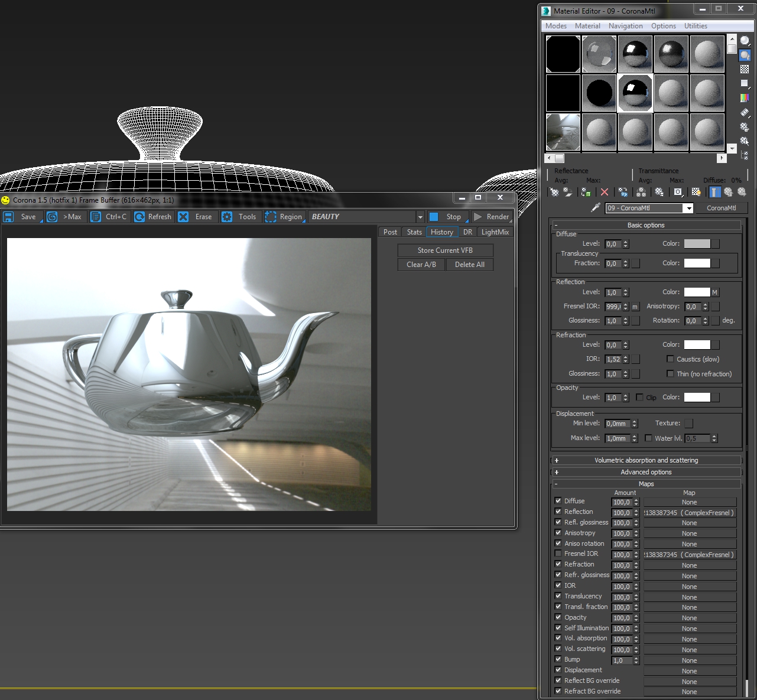Open the 09 - CoronaMtl name dropdown

click(688, 209)
